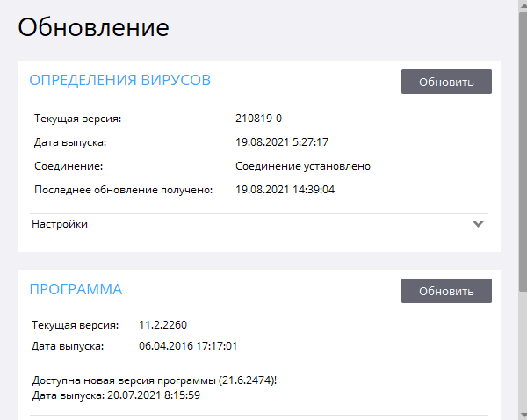
Task: Click Обновить button for virus definitions
Action: pos(446,82)
